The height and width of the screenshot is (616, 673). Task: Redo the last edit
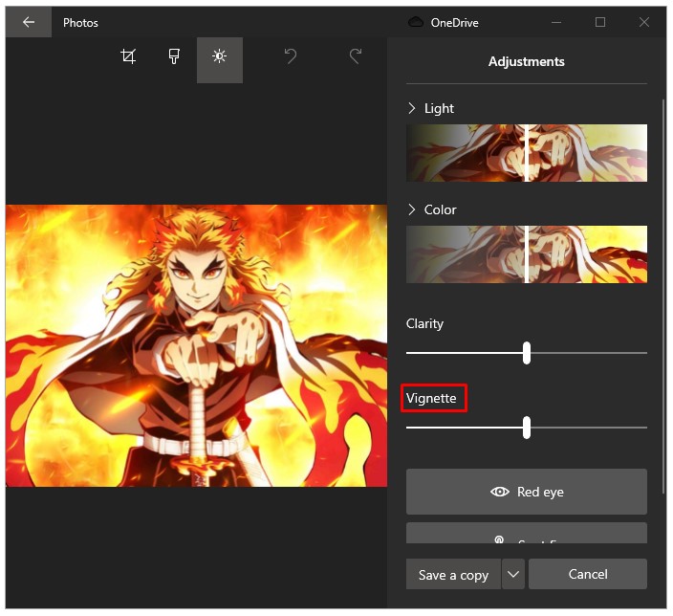355,56
